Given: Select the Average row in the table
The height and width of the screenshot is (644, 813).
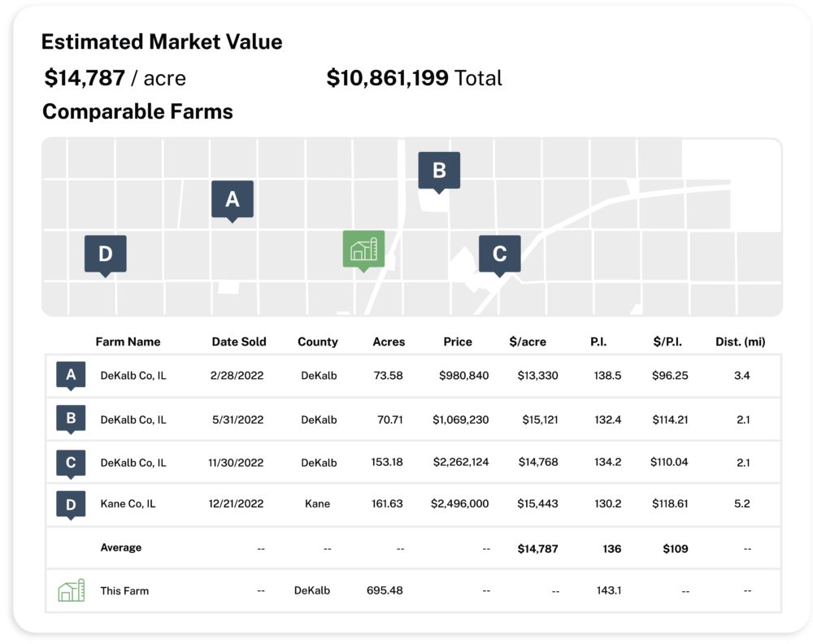Looking at the screenshot, I should (406, 547).
